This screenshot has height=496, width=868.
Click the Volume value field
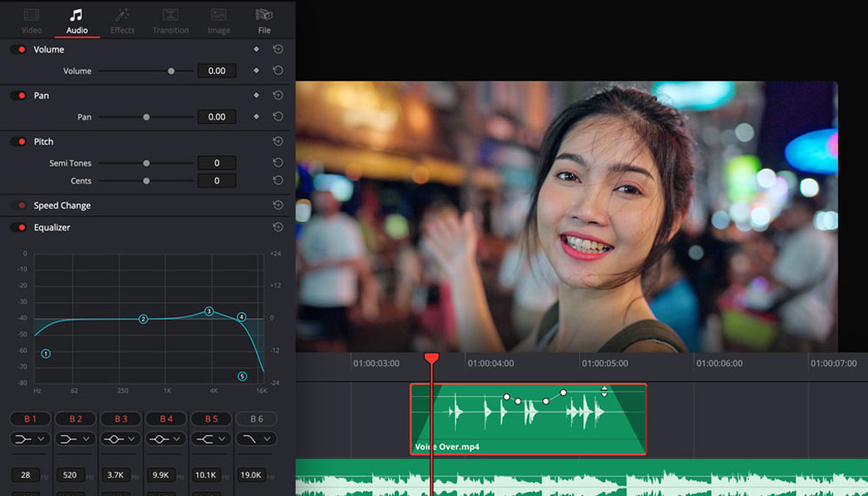click(x=217, y=71)
